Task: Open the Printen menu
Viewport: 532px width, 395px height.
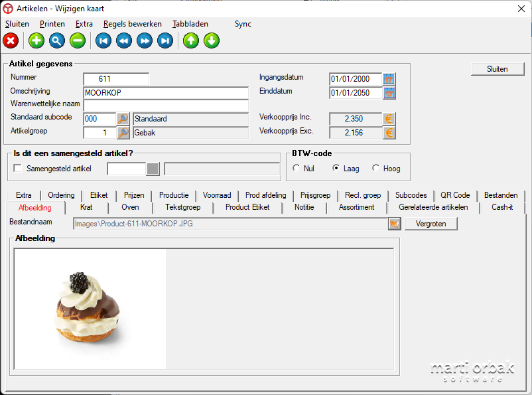Action: point(52,24)
